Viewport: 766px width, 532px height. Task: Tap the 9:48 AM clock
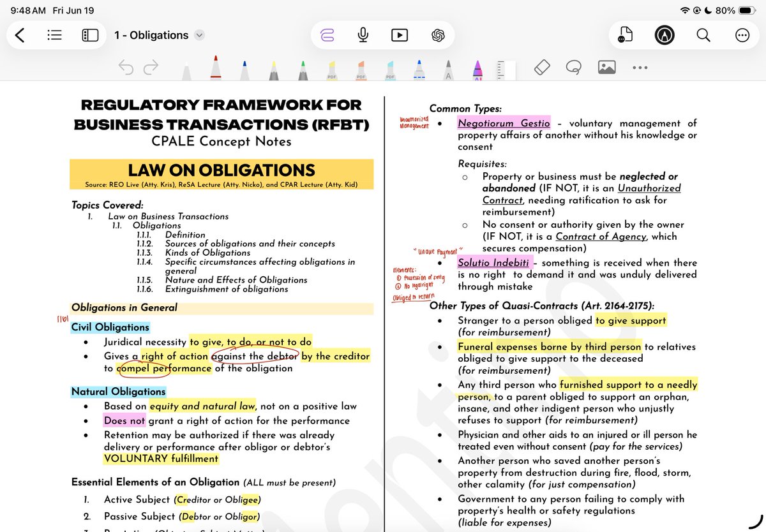pyautogui.click(x=28, y=11)
